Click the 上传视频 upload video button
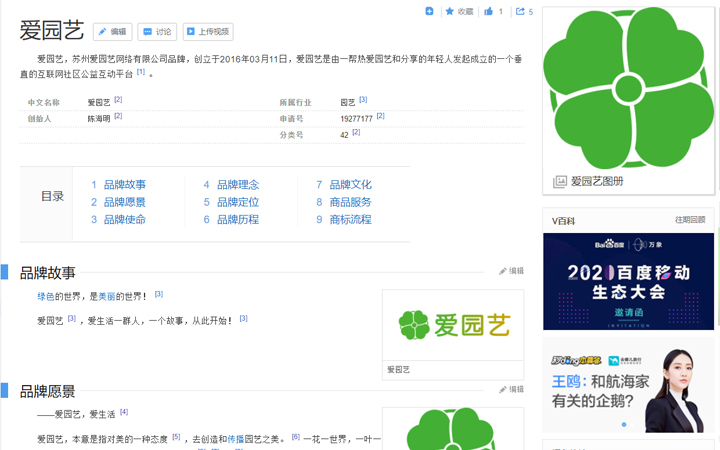 click(x=208, y=32)
